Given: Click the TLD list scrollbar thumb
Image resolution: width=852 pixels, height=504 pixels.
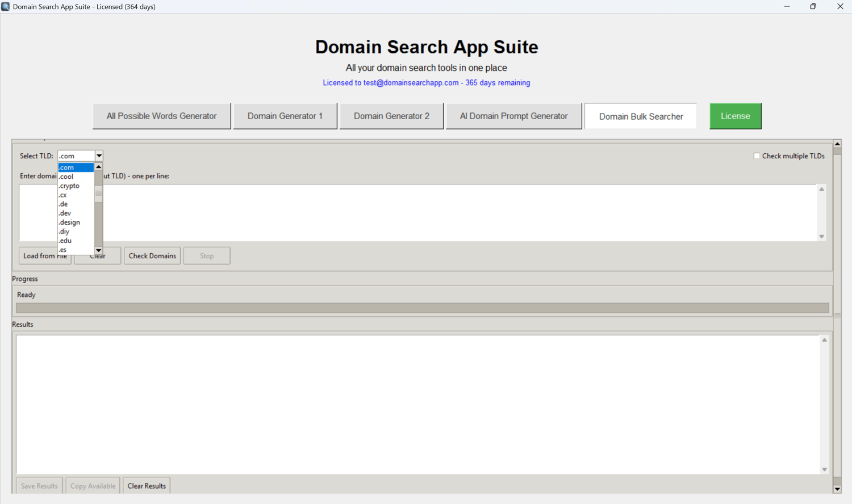Looking at the screenshot, I should [99, 194].
